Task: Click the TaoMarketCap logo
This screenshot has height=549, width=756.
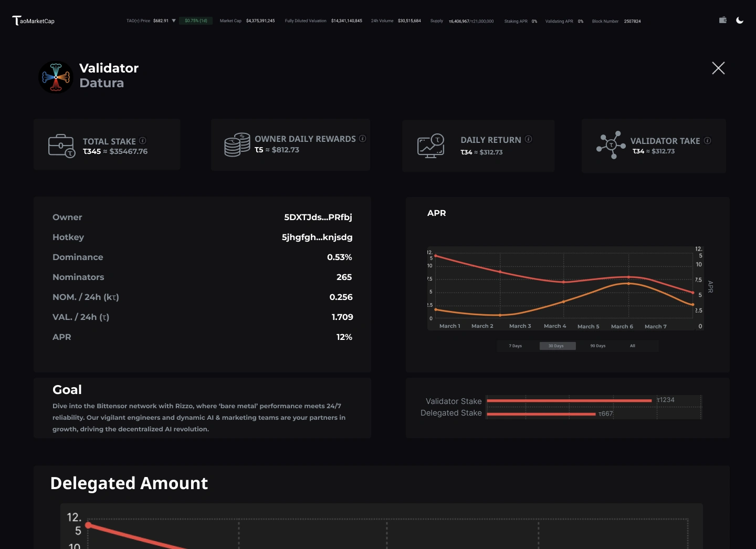Action: click(x=33, y=20)
